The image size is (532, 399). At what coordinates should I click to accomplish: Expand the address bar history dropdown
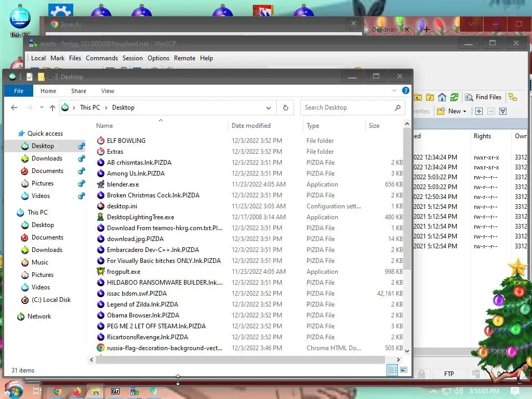[x=269, y=108]
